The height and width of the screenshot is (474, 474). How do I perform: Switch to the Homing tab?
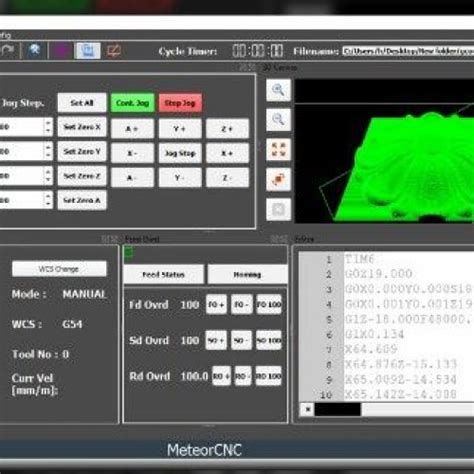pos(247,275)
